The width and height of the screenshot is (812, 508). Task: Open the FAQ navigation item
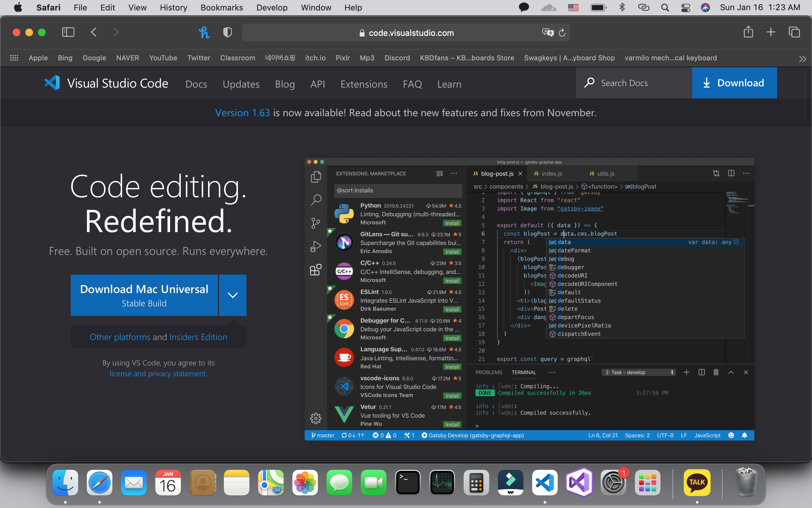point(412,84)
